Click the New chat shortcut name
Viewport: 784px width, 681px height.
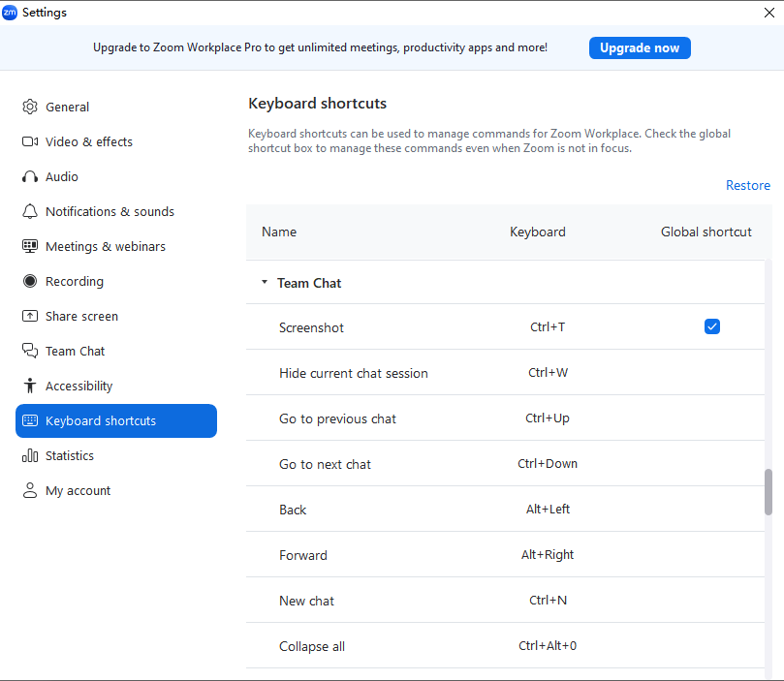click(306, 601)
